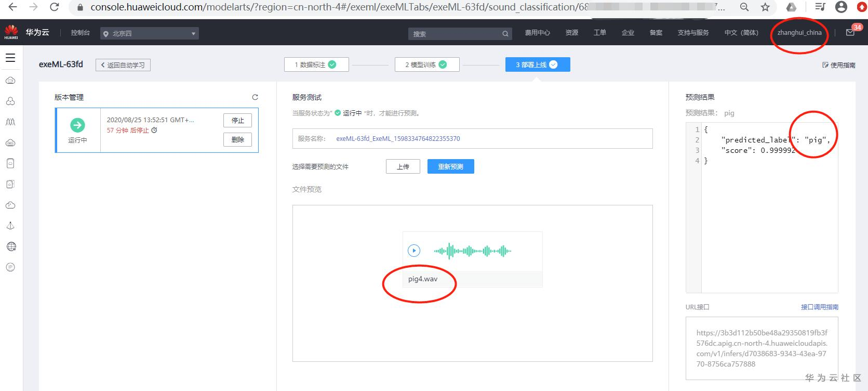This screenshot has width=868, height=391.
Task: Open the 使用指南 link
Action: [839, 66]
